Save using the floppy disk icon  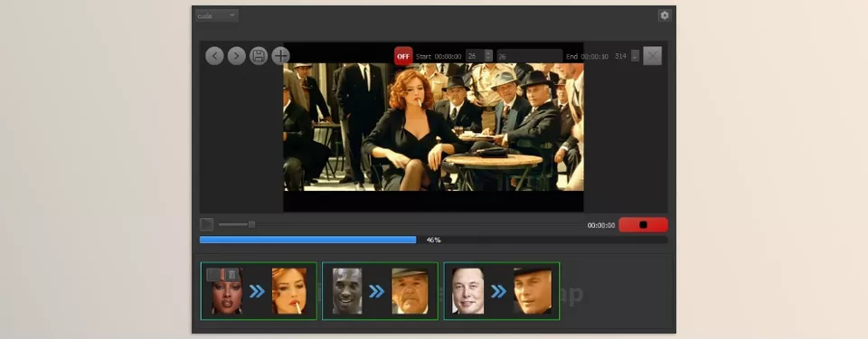click(x=259, y=56)
